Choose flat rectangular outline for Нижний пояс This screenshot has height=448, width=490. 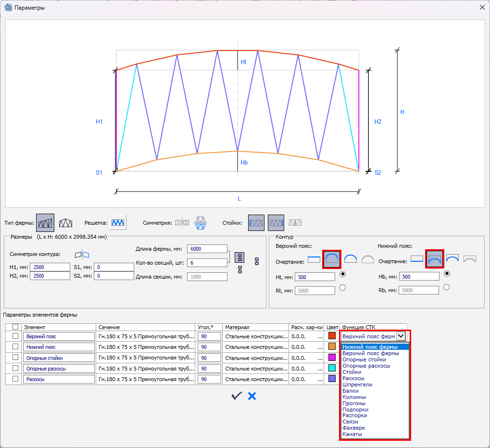[x=417, y=259]
